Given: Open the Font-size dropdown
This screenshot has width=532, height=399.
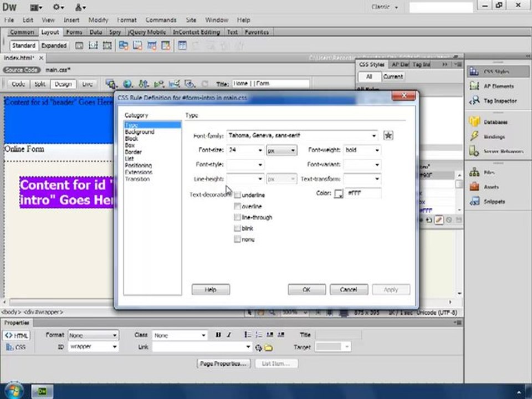Looking at the screenshot, I should coord(260,150).
